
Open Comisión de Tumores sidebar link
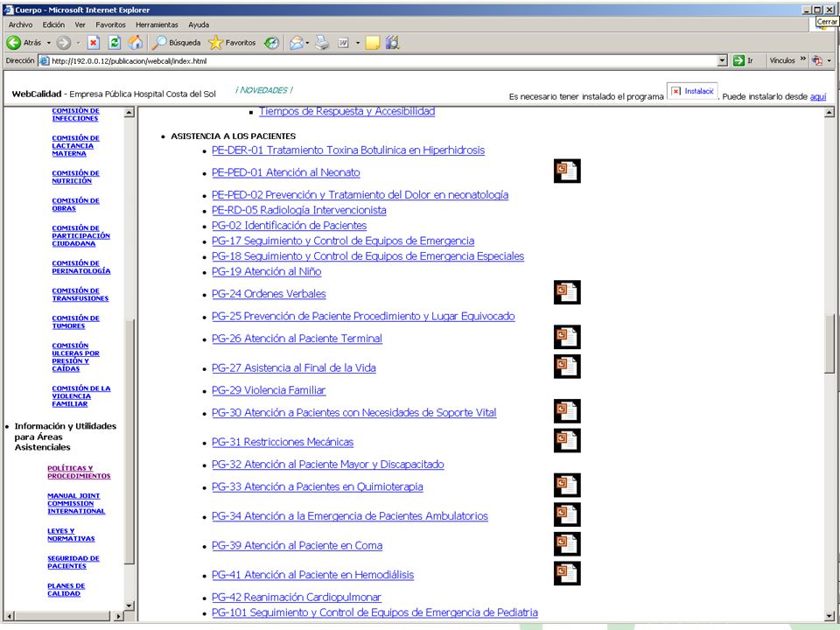coord(75,322)
